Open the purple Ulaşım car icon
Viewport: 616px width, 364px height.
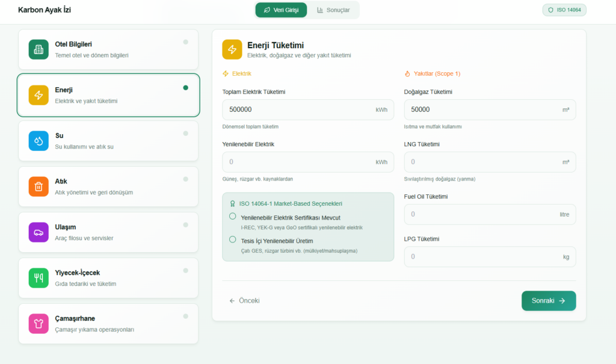click(38, 232)
